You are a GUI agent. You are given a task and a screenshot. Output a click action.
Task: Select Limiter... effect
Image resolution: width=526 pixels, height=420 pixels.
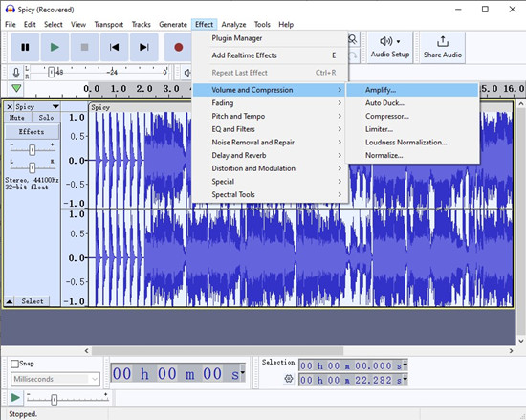412,129
